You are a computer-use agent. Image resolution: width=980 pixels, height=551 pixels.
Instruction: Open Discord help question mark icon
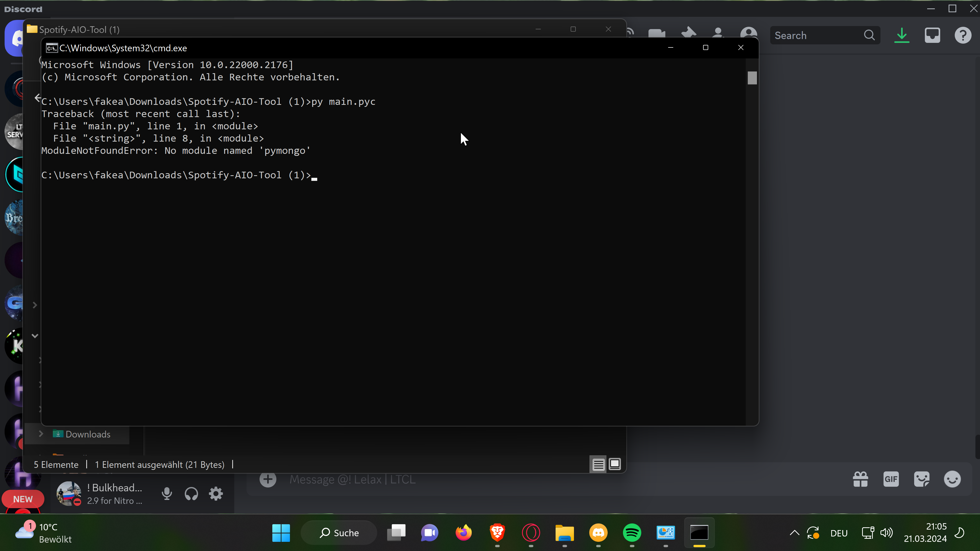tap(963, 35)
